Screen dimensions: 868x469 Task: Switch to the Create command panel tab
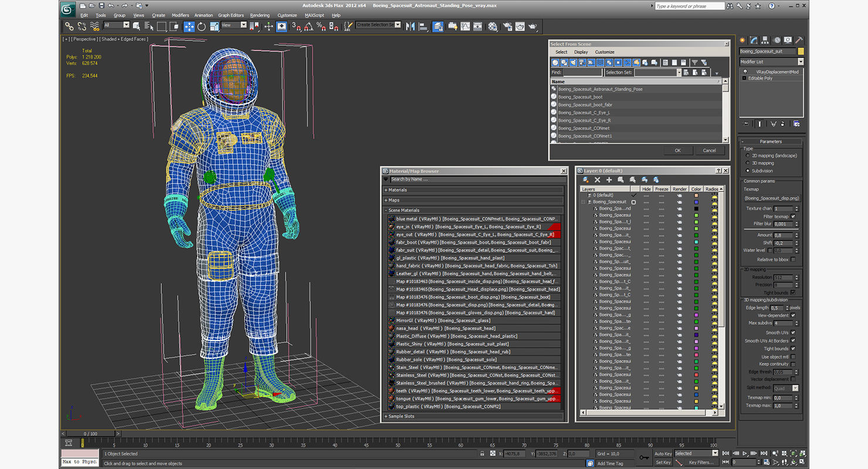[742, 40]
